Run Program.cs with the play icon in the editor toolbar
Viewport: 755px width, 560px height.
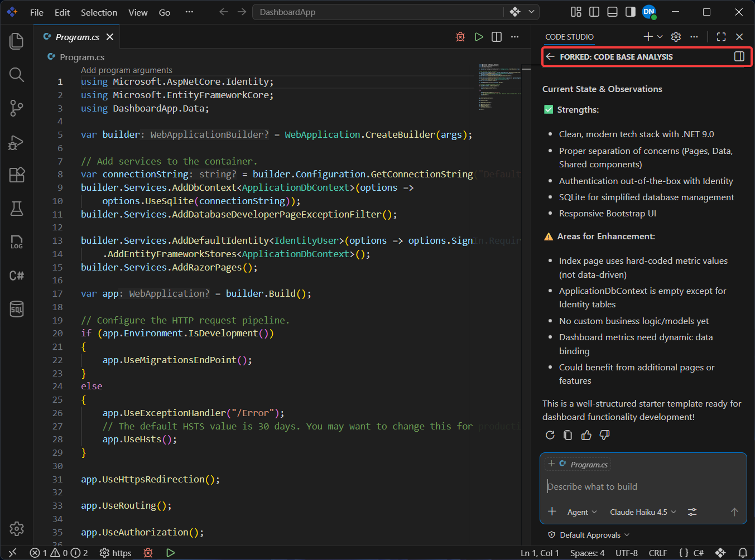479,37
